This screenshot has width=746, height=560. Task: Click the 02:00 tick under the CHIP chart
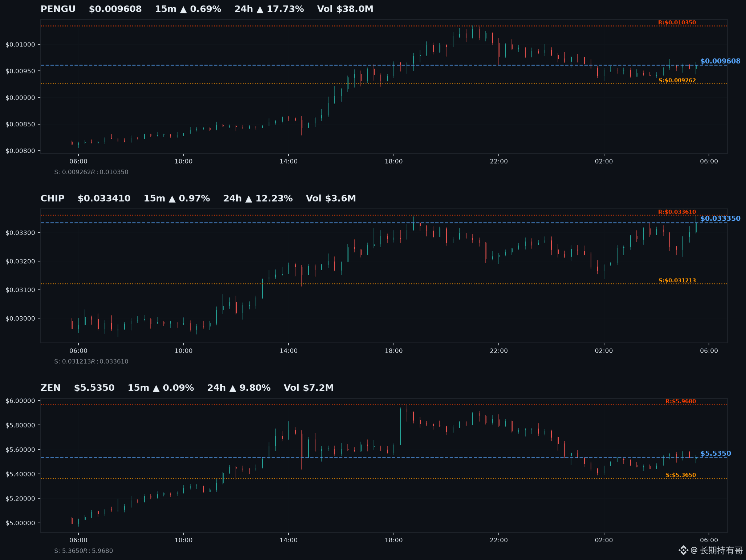point(604,351)
